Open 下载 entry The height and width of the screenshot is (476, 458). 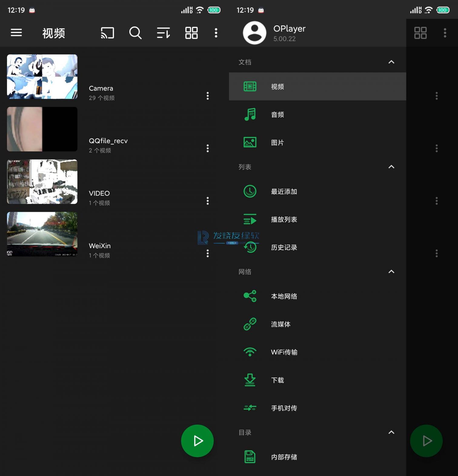(317, 380)
